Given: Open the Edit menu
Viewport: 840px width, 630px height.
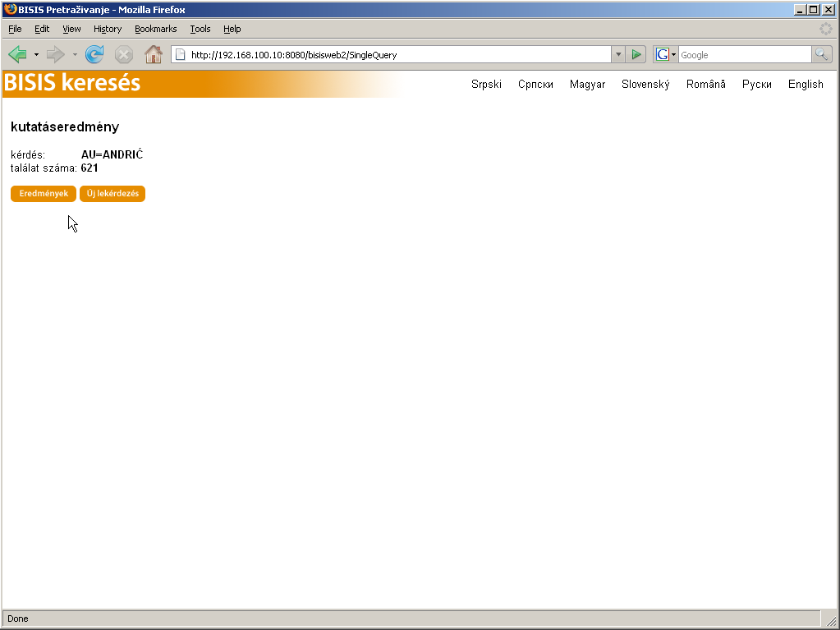Looking at the screenshot, I should click(x=42, y=29).
